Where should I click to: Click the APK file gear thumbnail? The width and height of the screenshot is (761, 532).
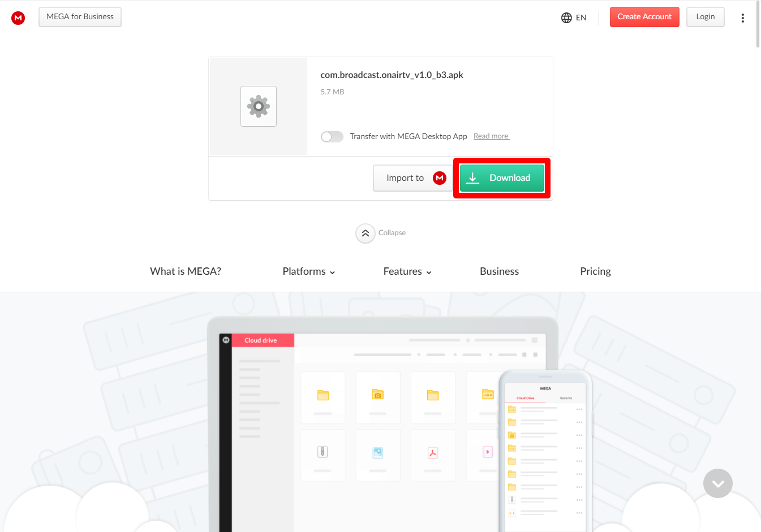[x=259, y=106]
